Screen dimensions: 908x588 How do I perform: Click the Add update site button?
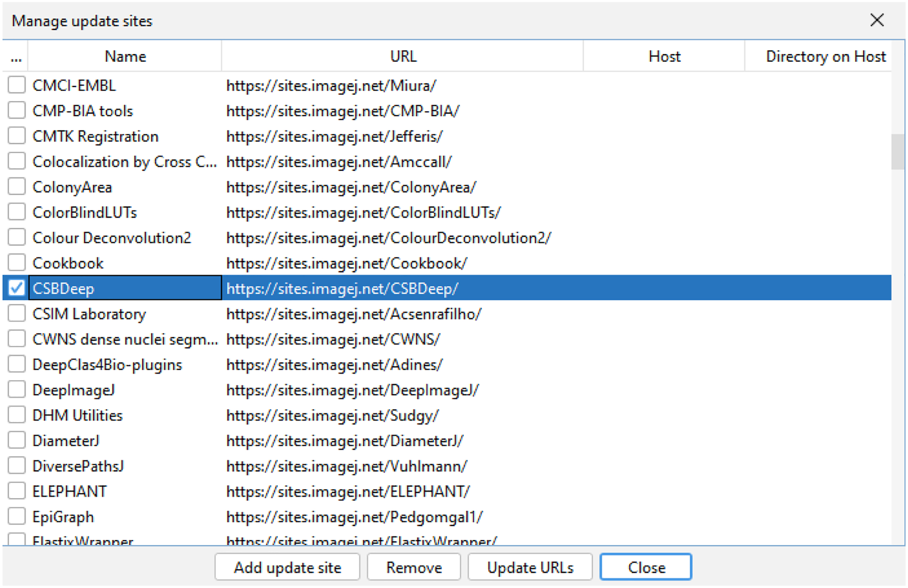pos(287,567)
